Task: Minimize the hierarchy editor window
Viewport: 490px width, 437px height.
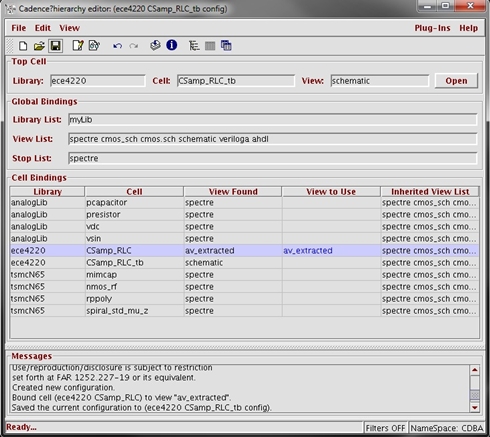Action: [x=428, y=6]
